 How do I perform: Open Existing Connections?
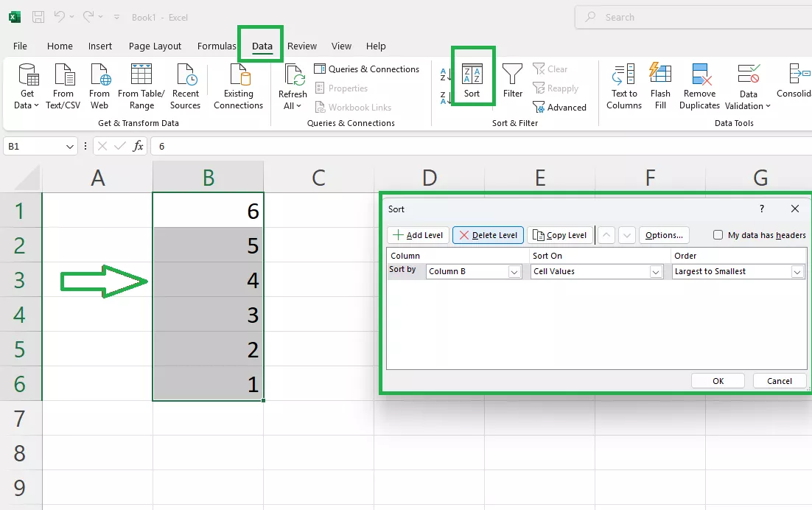[238, 86]
